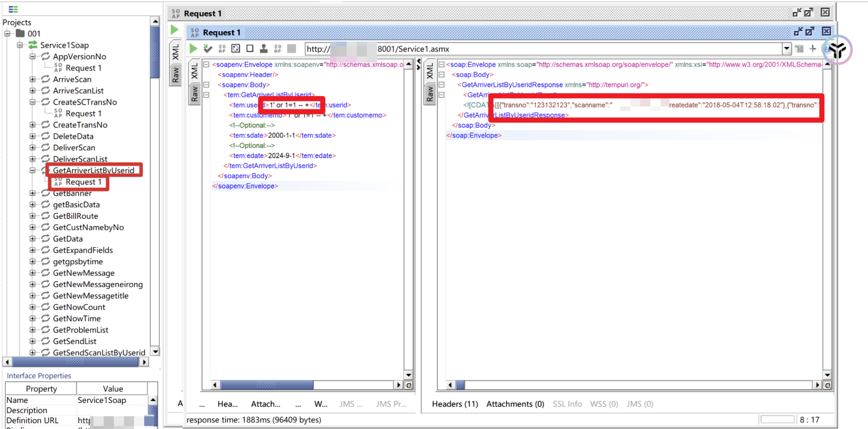The image size is (868, 429).
Task: Expand the GetBanner tree node
Action: tap(32, 193)
